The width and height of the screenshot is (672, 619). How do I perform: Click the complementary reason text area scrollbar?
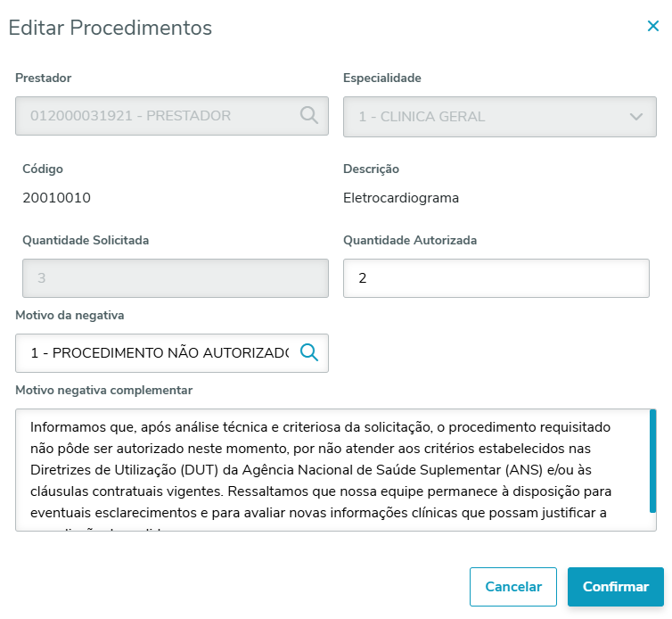click(652, 461)
